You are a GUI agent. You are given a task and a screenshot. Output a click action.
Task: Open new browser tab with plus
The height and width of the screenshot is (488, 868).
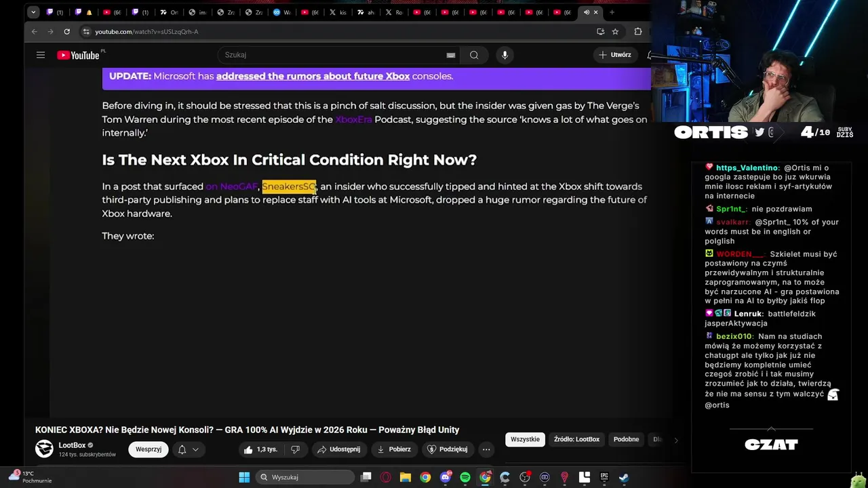pos(612,12)
